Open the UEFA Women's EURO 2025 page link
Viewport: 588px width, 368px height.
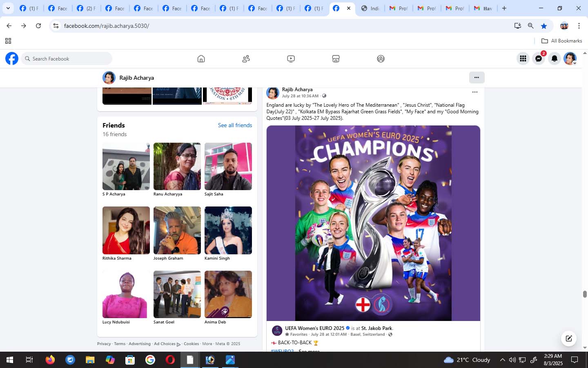click(x=315, y=328)
